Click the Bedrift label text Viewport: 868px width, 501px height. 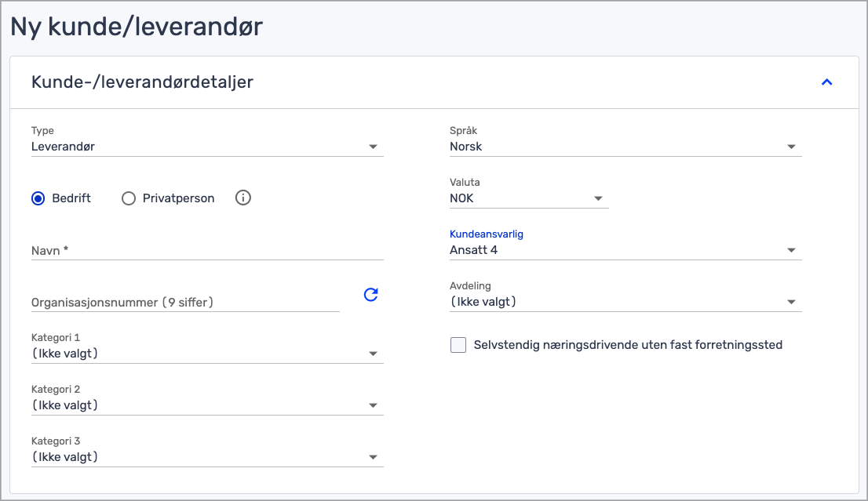(71, 198)
